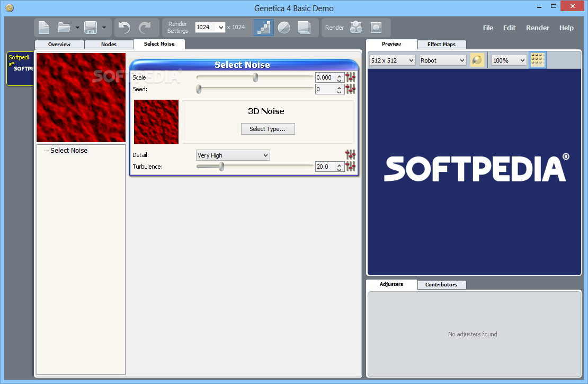Open the Detail dropdown showing Very High
The image size is (588, 384).
click(233, 155)
